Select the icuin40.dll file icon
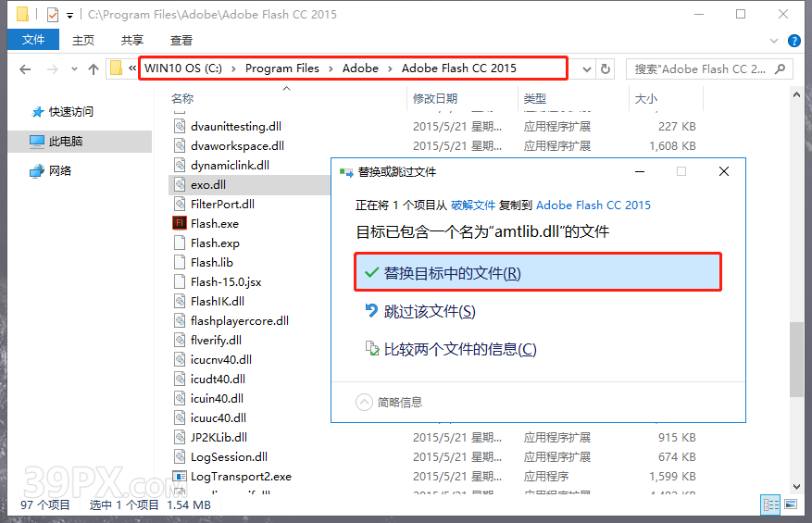This screenshot has width=812, height=523. pyautogui.click(x=180, y=398)
